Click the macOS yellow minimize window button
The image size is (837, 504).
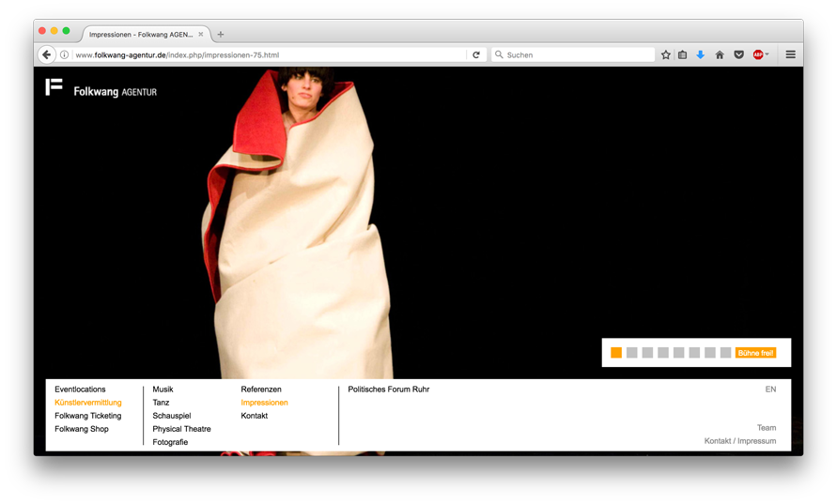click(x=54, y=31)
